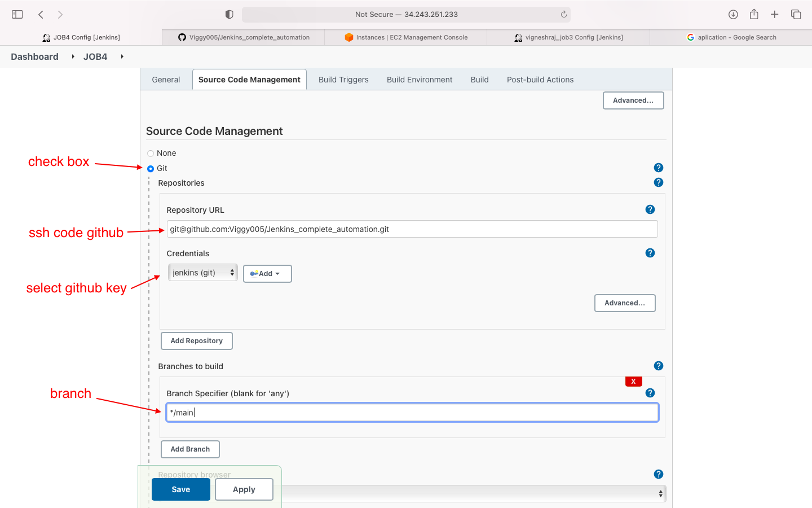This screenshot has height=508, width=812.
Task: Click the top Advanced button
Action: pos(633,100)
